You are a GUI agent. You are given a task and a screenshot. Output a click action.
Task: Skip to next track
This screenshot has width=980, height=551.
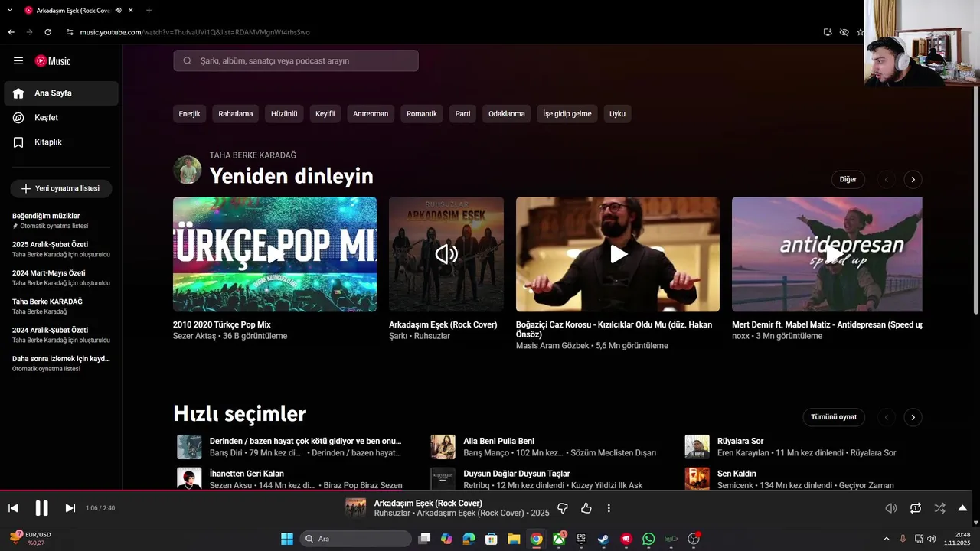coord(70,508)
